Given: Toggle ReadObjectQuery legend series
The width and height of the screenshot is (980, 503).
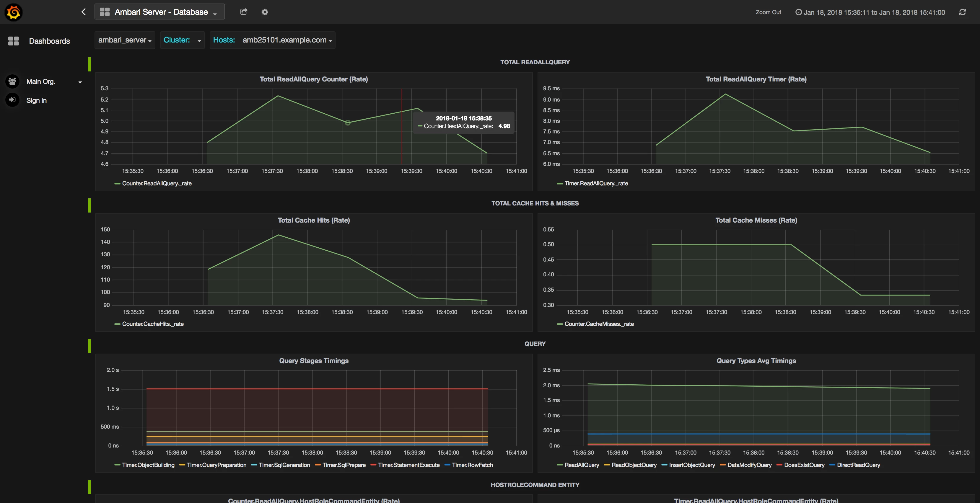Looking at the screenshot, I should 634,465.
